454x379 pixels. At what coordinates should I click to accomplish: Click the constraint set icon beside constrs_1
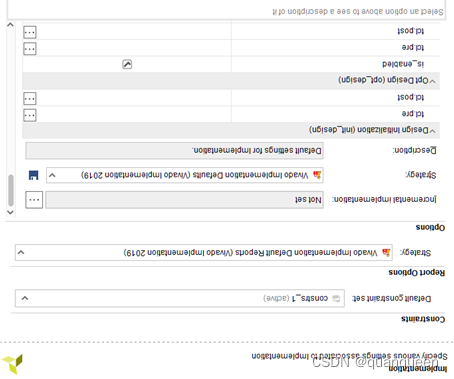[x=336, y=298]
